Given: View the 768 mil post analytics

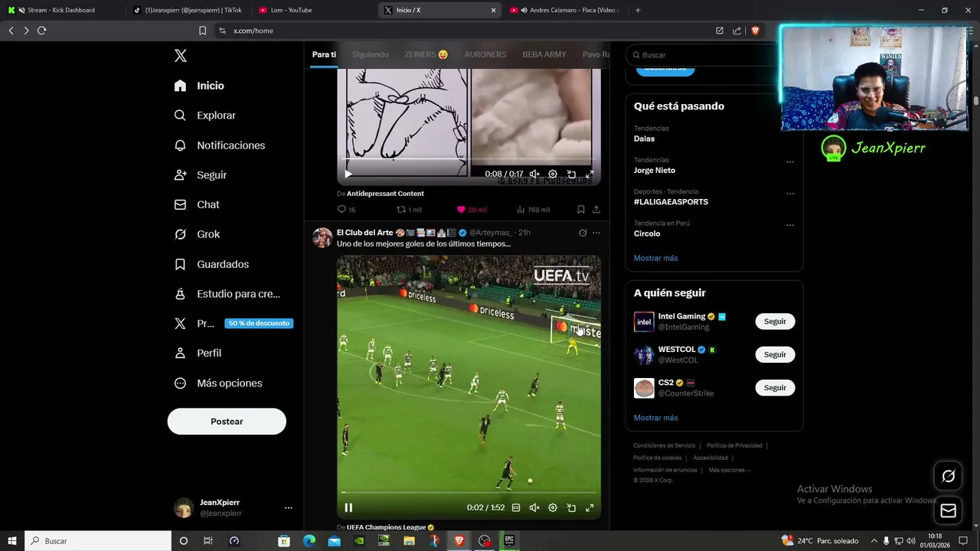Looking at the screenshot, I should [x=534, y=210].
